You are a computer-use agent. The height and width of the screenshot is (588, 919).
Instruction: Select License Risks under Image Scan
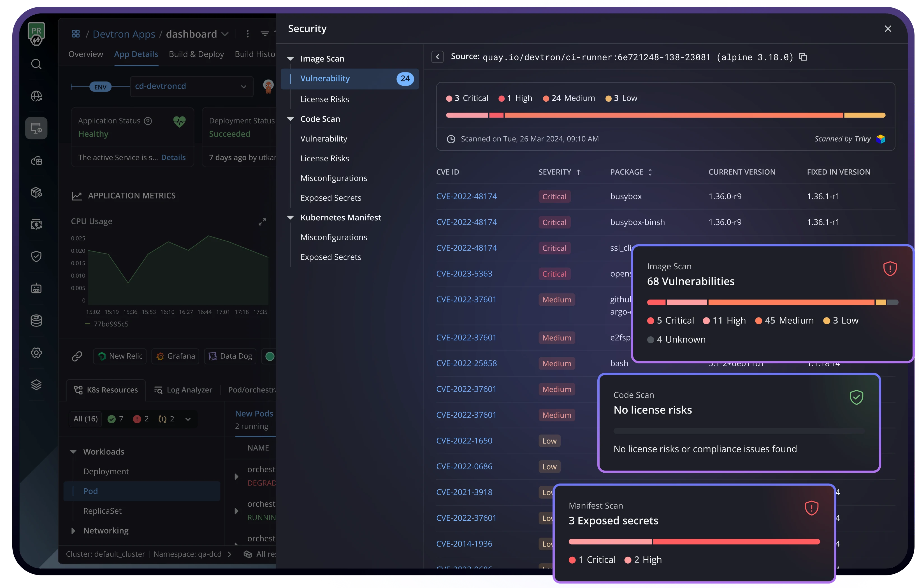(x=325, y=99)
